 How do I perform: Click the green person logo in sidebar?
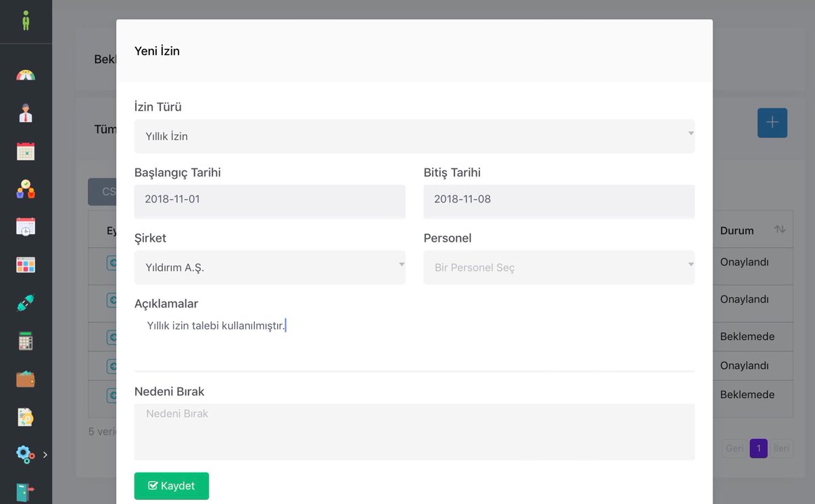point(26,20)
